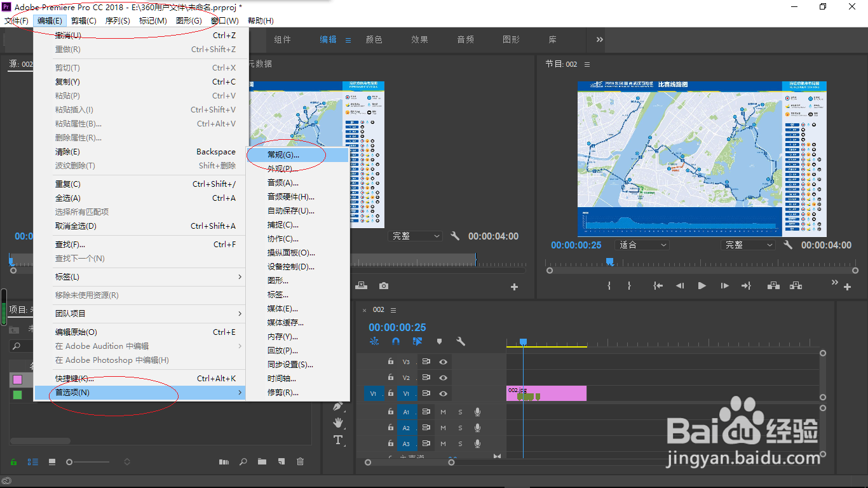Toggle sync lock on track A1

point(426,412)
